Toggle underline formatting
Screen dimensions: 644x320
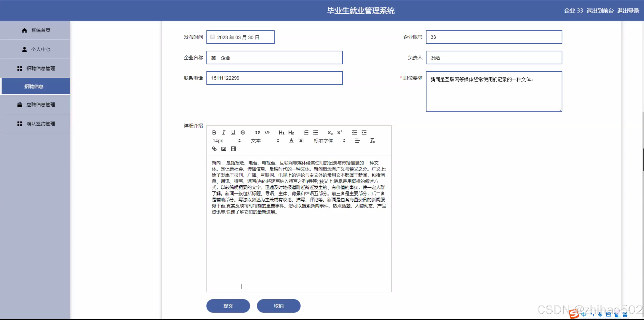point(233,132)
